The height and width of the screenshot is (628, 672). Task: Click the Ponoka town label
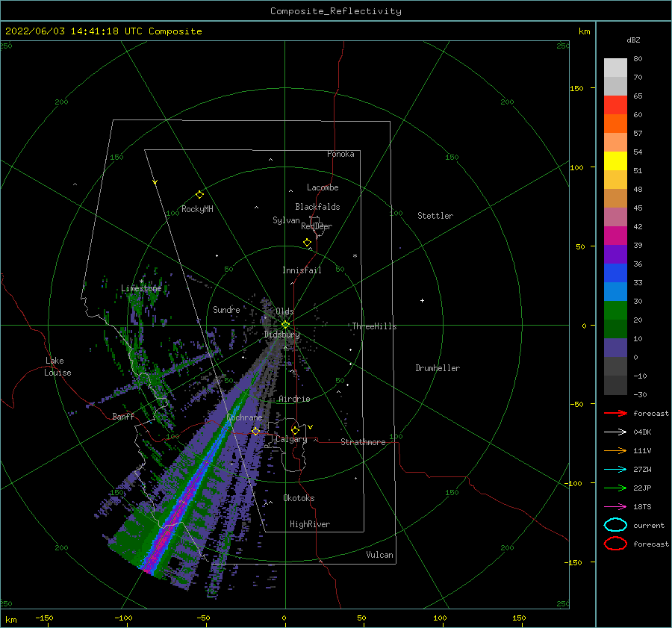tap(340, 154)
